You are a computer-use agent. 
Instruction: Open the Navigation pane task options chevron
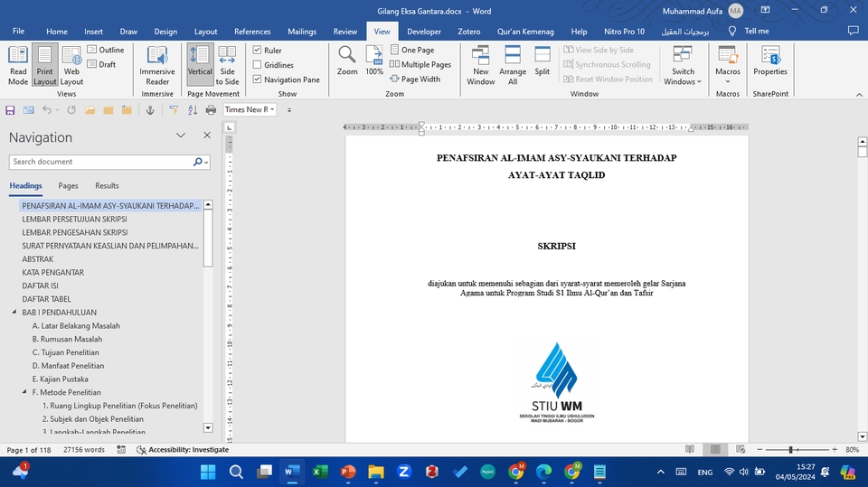click(181, 135)
